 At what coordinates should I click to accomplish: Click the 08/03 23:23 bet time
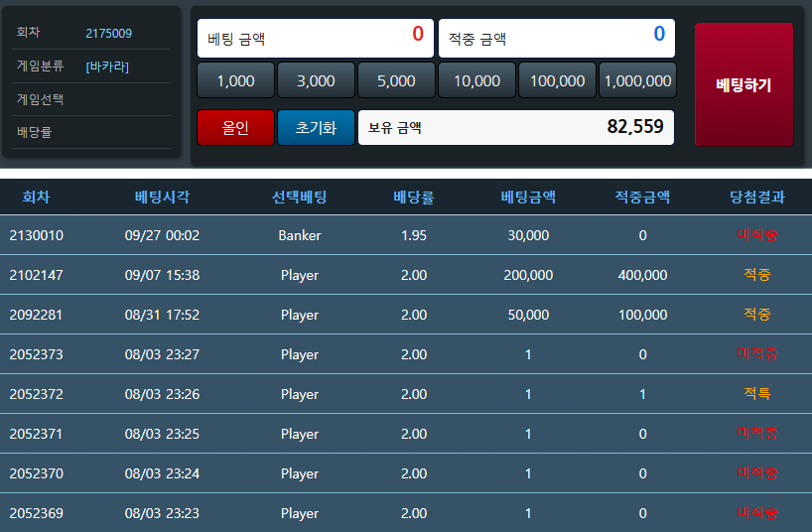tap(162, 513)
